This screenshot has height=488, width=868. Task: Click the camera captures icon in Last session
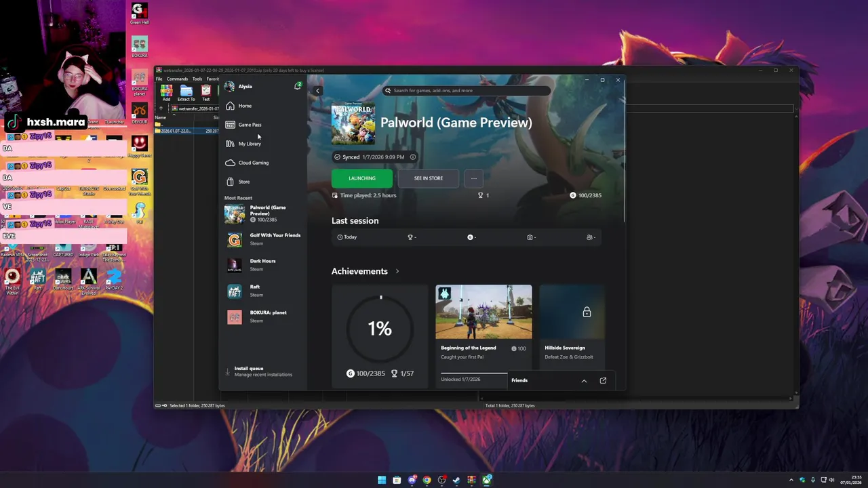pos(530,237)
